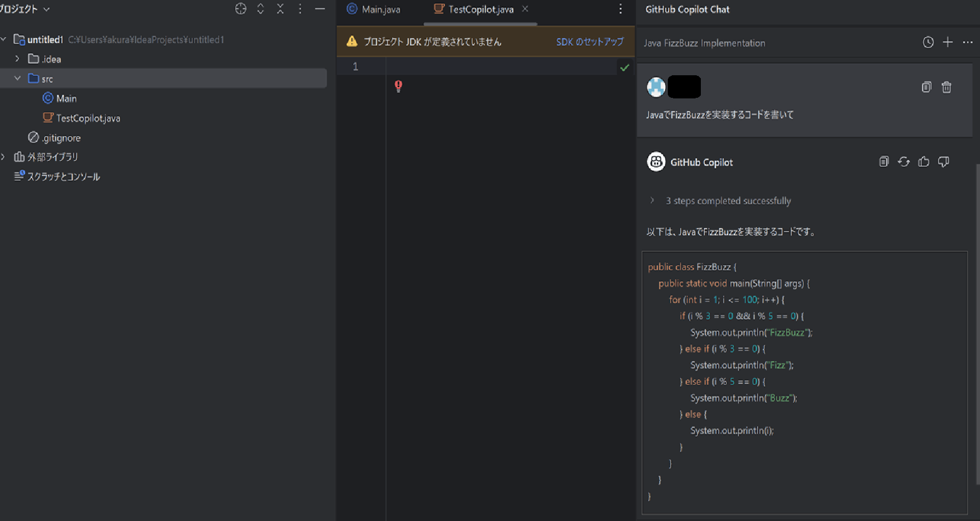
Task: Click the println("FizzBuzz") code line
Action: click(751, 332)
